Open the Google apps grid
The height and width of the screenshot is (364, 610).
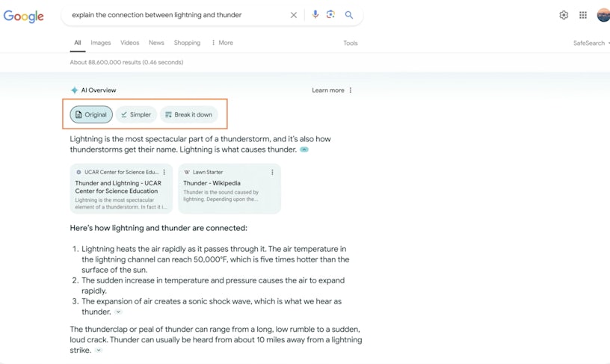click(583, 15)
